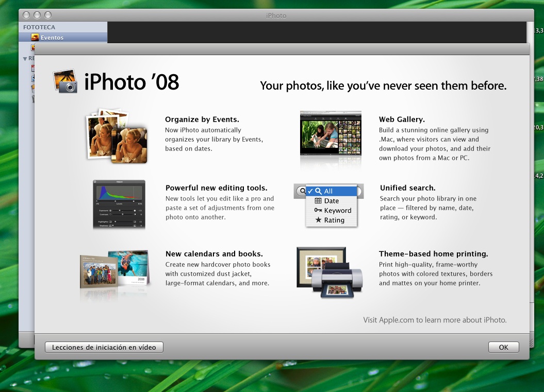Click the iPhoto '08 application icon
The width and height of the screenshot is (544, 392).
click(65, 81)
